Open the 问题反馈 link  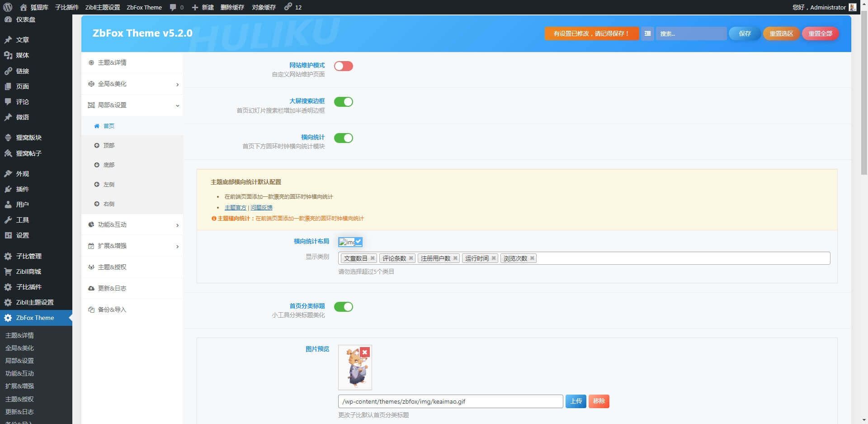pos(261,208)
